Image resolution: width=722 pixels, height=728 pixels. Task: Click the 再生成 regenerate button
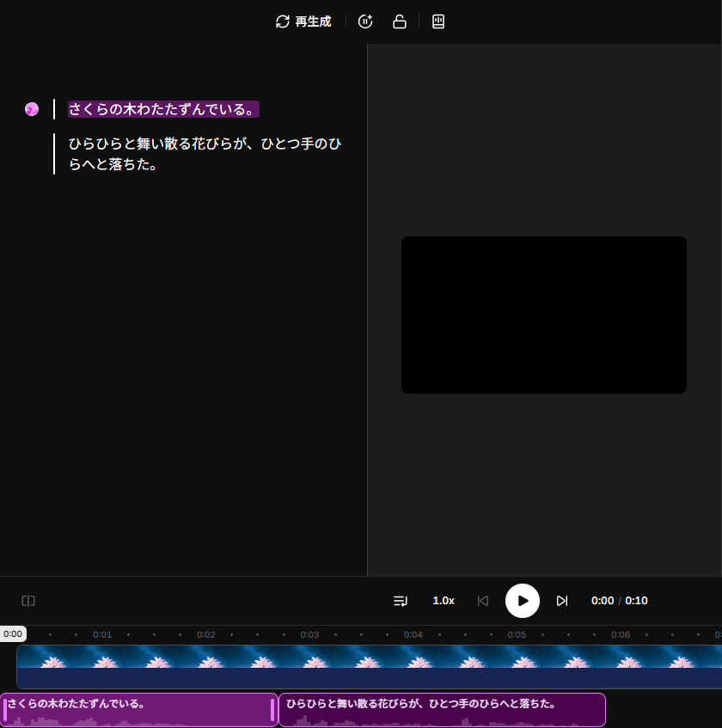[x=303, y=21]
